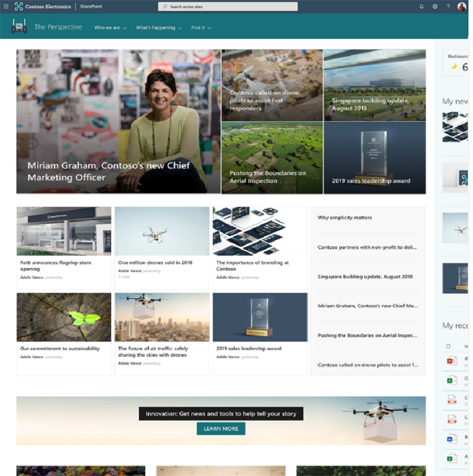Click Adele Vance under sustainability article
Viewport: 473px width, 476px height.
pos(32,357)
